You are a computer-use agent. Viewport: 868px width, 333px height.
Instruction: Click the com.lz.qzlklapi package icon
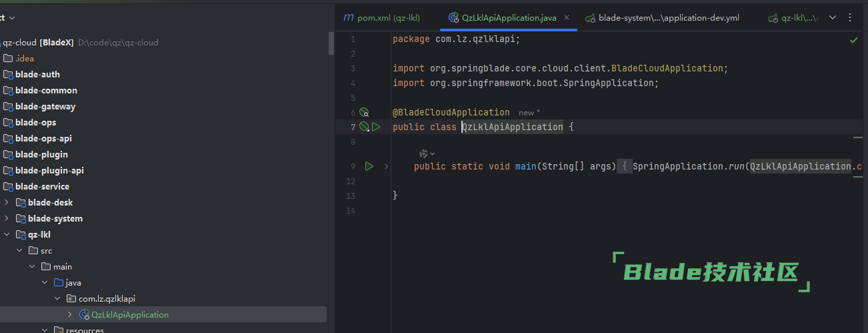pos(71,298)
